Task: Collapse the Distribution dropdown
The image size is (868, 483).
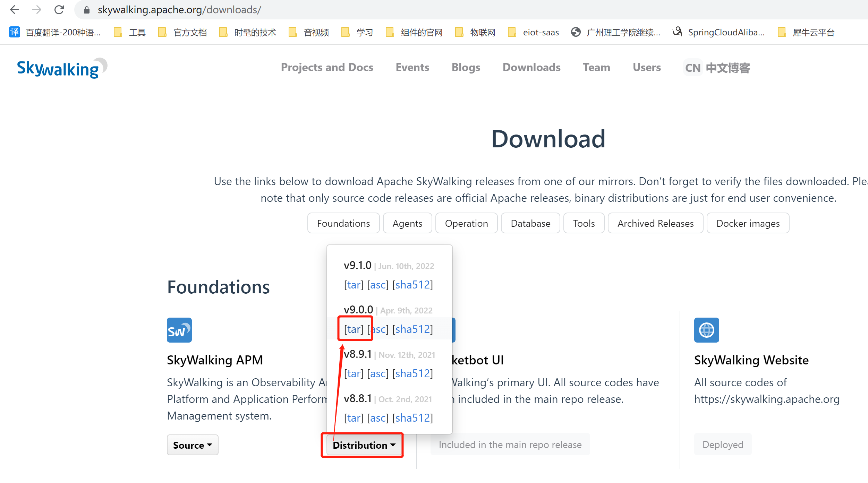Action: pyautogui.click(x=364, y=445)
